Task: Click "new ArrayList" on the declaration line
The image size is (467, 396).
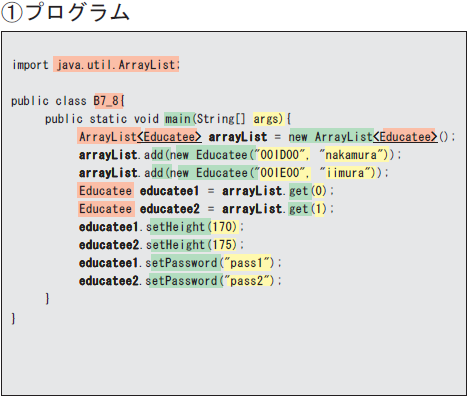Action: (x=330, y=137)
